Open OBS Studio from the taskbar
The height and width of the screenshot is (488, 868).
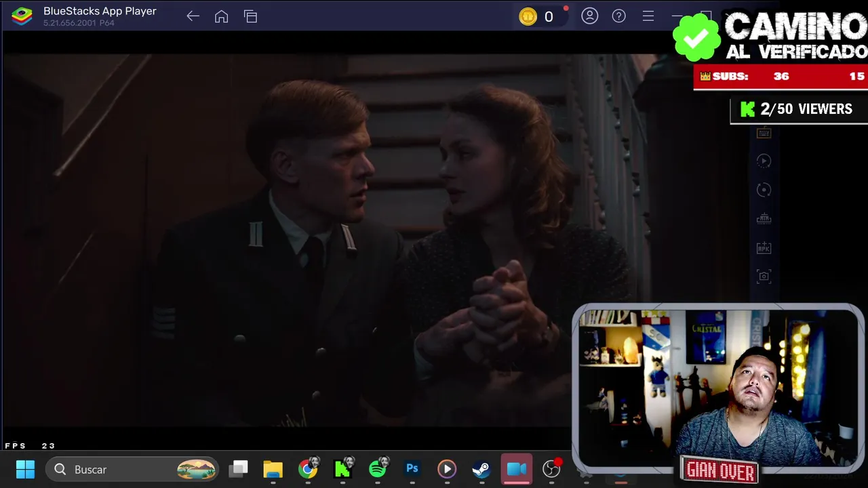552,469
